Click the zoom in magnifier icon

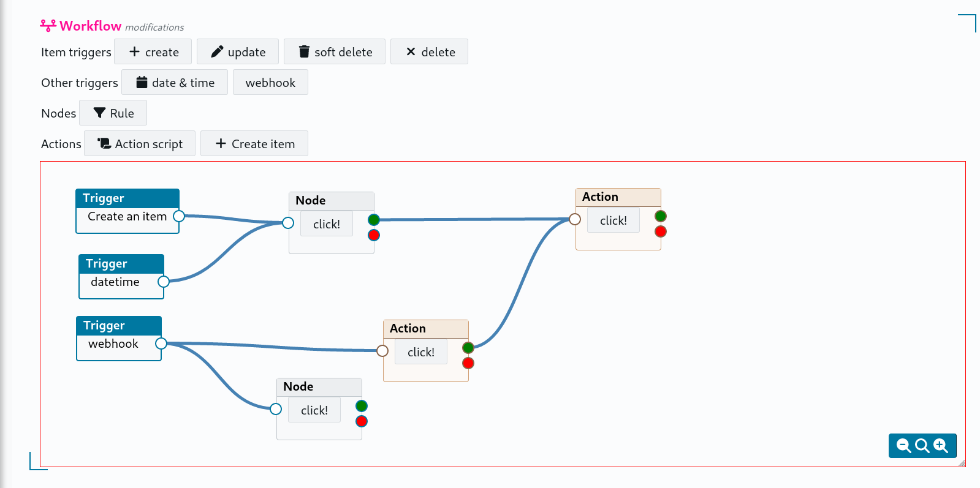point(941,446)
